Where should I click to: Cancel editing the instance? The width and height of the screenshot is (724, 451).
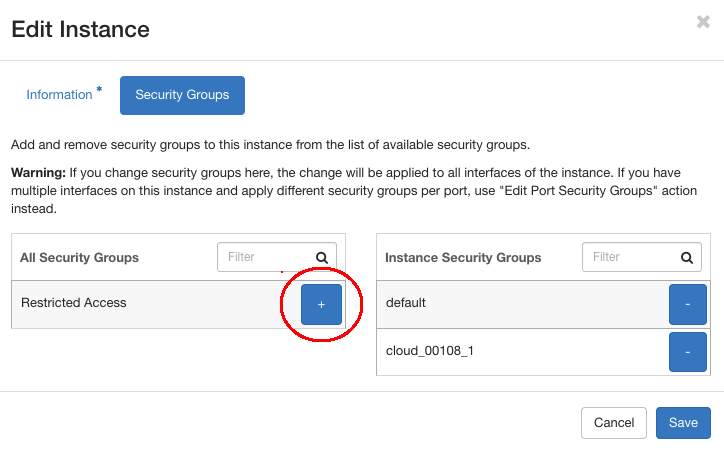click(614, 423)
